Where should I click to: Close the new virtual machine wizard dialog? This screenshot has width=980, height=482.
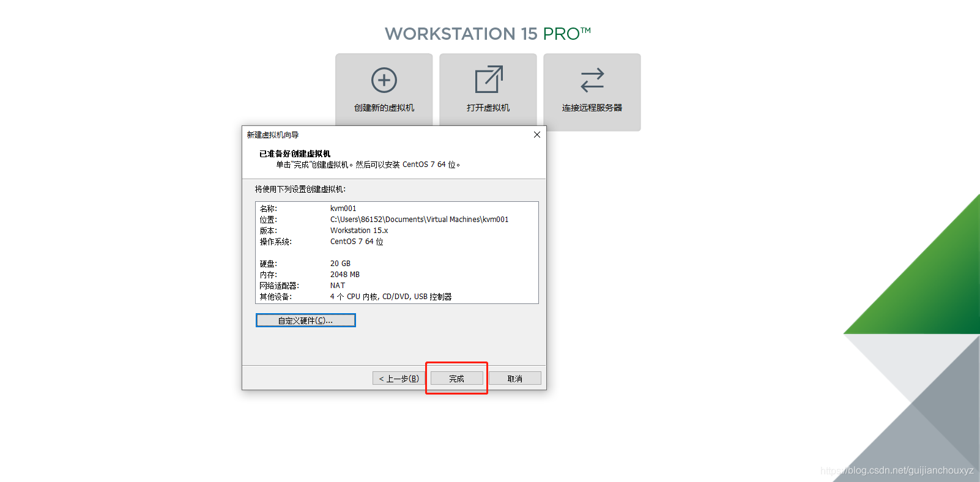(537, 135)
